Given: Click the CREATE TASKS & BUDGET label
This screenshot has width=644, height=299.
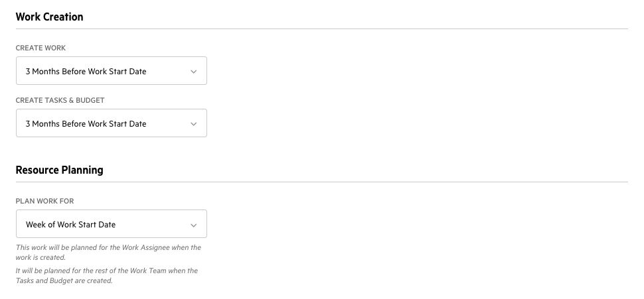Looking at the screenshot, I should (x=60, y=101).
